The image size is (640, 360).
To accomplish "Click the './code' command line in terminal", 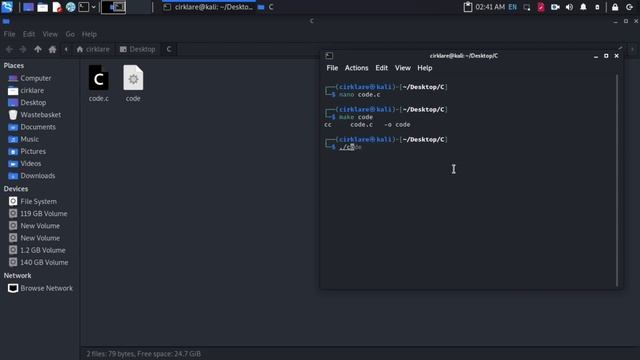I will pos(350,147).
